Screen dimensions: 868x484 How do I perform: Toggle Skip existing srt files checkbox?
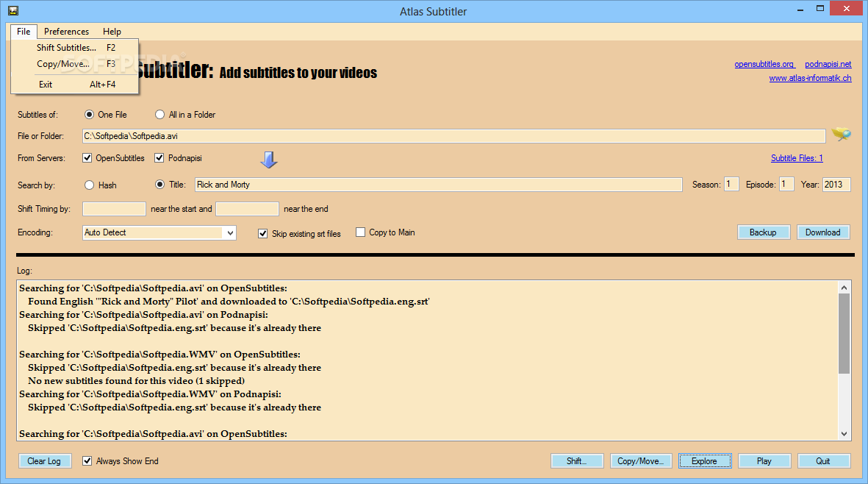(x=263, y=234)
